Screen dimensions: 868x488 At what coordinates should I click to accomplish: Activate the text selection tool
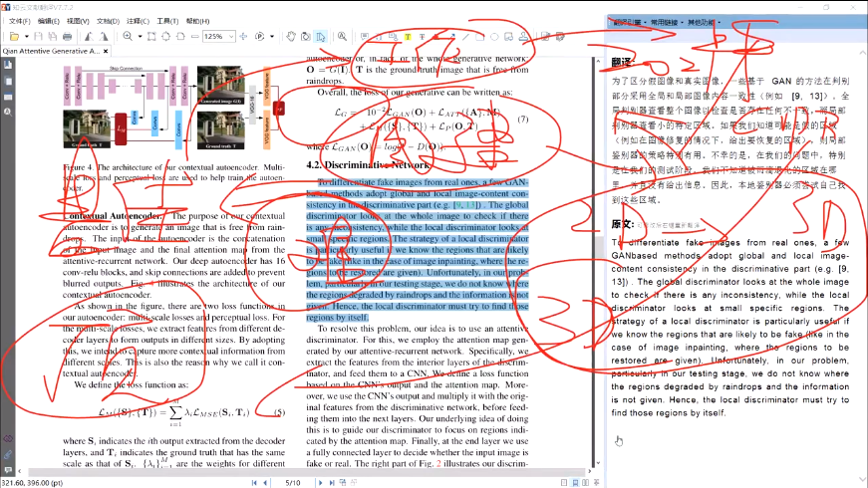(x=321, y=37)
